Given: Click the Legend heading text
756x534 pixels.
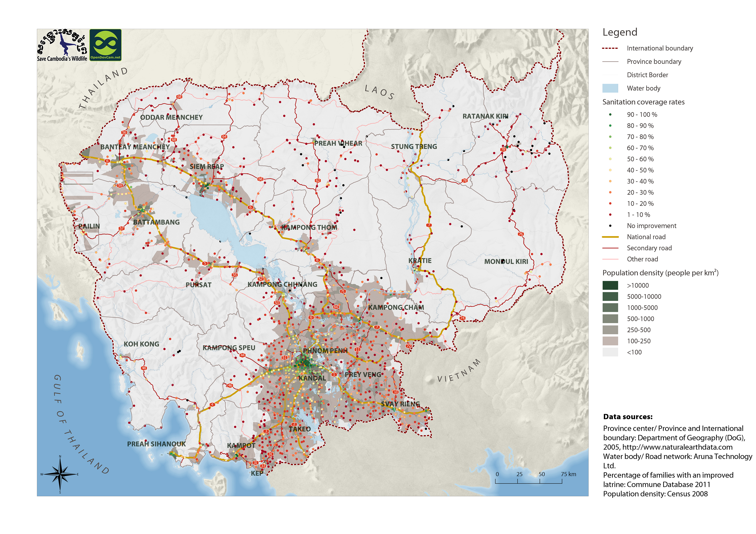Looking at the screenshot, I should tap(620, 32).
